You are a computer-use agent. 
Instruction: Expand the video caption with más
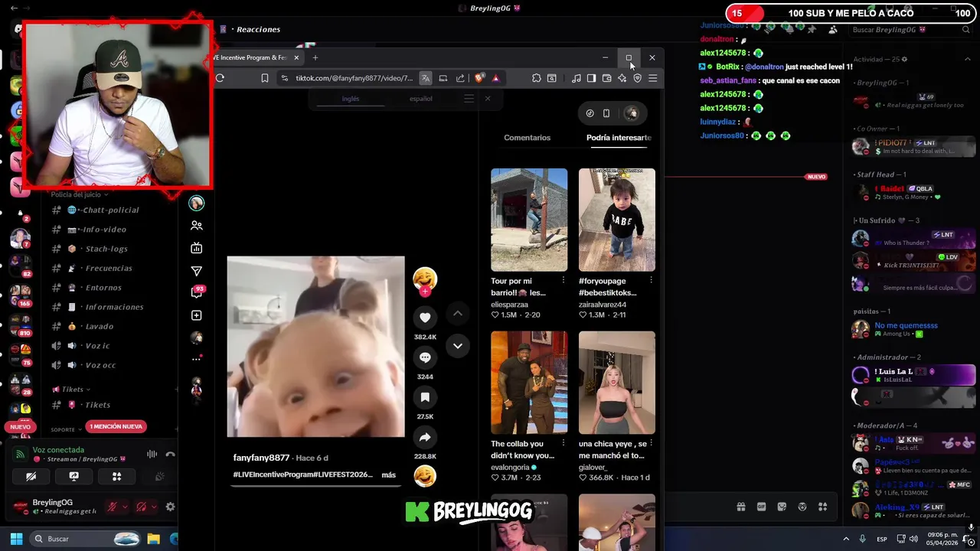click(x=389, y=474)
